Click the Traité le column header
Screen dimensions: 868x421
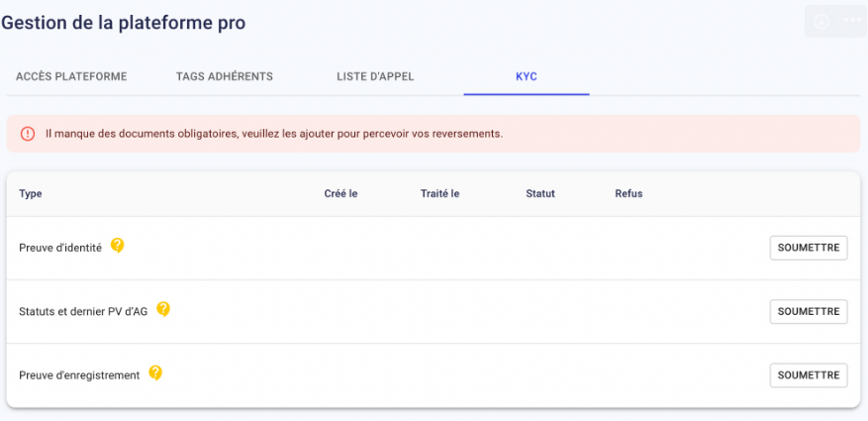(x=440, y=194)
